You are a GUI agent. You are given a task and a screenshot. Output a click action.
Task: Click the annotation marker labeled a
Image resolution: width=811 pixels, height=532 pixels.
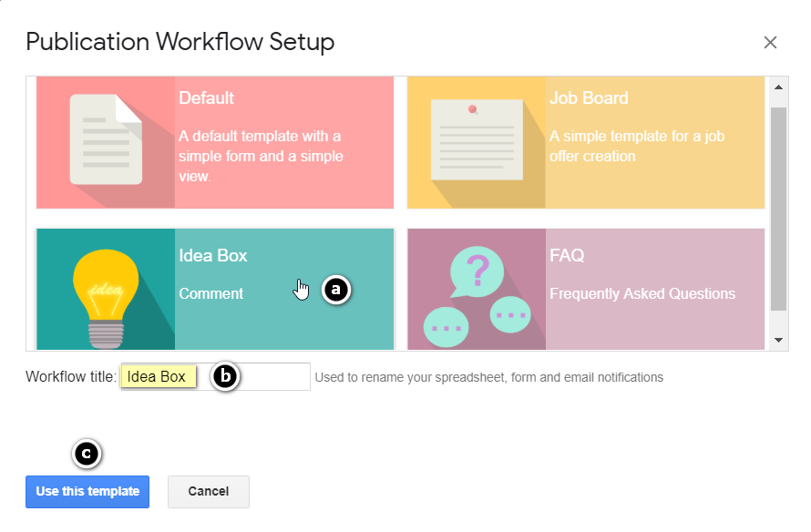[x=335, y=290]
